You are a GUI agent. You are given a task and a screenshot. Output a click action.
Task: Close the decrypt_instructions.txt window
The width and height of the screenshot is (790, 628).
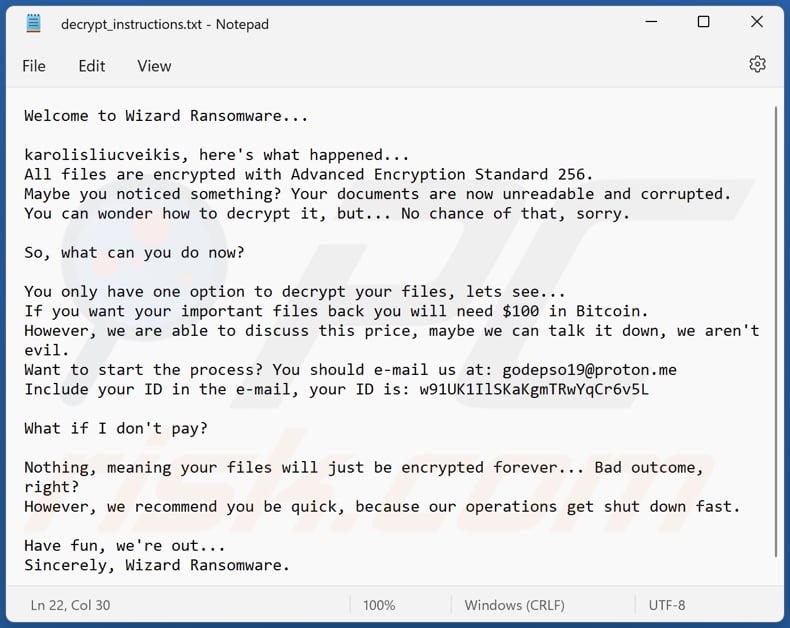click(x=756, y=23)
